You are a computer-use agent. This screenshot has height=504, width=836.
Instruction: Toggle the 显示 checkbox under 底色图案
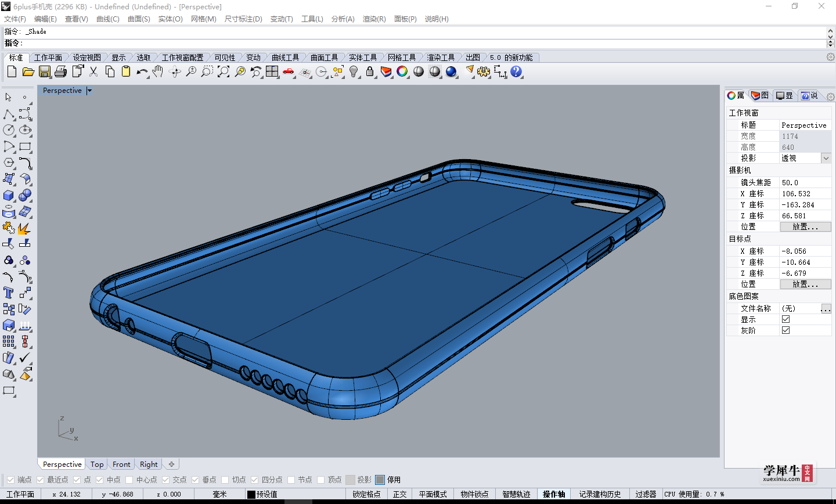786,319
